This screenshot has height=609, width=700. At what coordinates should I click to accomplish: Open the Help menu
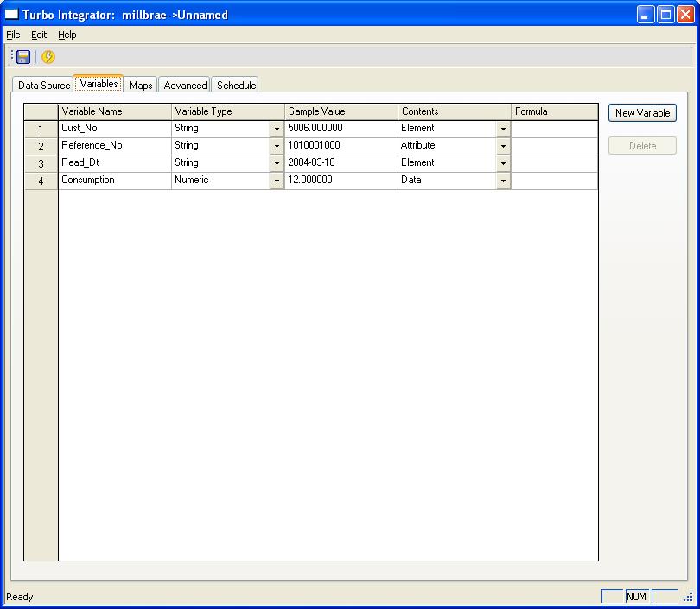coord(67,35)
